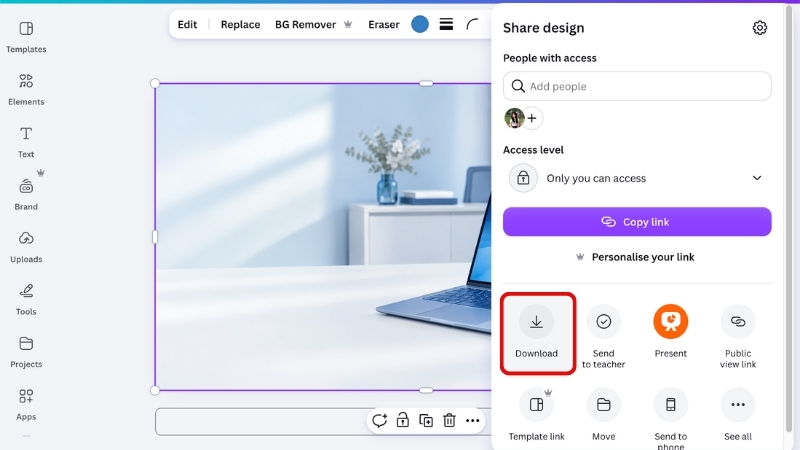Click the laptop image on canvas
This screenshot has height=450, width=800.
[x=323, y=237]
